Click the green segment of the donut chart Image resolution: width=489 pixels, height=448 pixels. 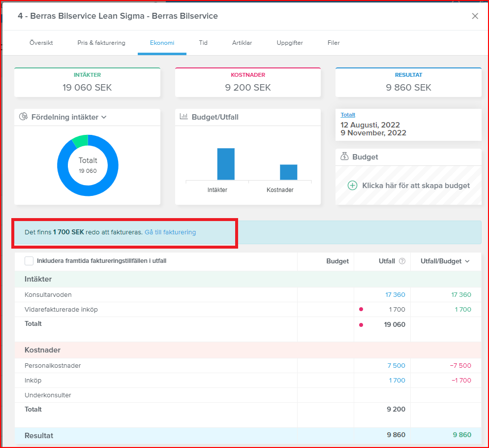point(81,141)
